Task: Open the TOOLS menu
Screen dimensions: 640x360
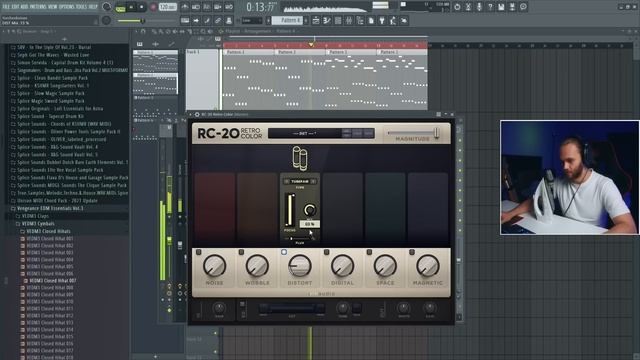Action: pyautogui.click(x=82, y=7)
